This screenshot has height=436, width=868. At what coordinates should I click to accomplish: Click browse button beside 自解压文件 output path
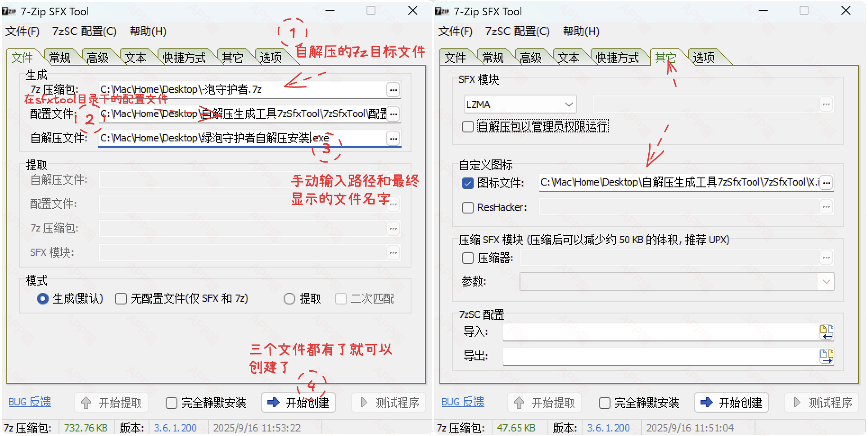tap(393, 138)
